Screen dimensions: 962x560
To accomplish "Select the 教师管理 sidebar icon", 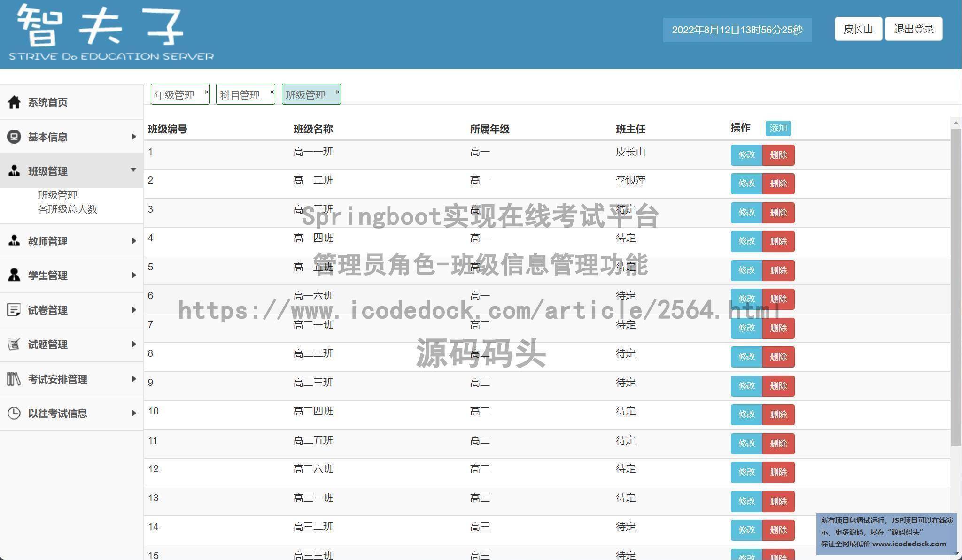I will (14, 241).
